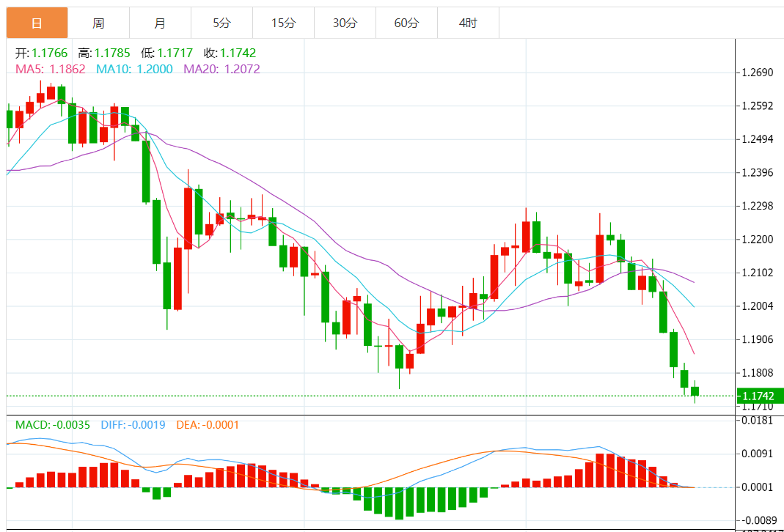This screenshot has width=784, height=532.
Task: Click the 1.2200 price axis label
Action: click(758, 240)
